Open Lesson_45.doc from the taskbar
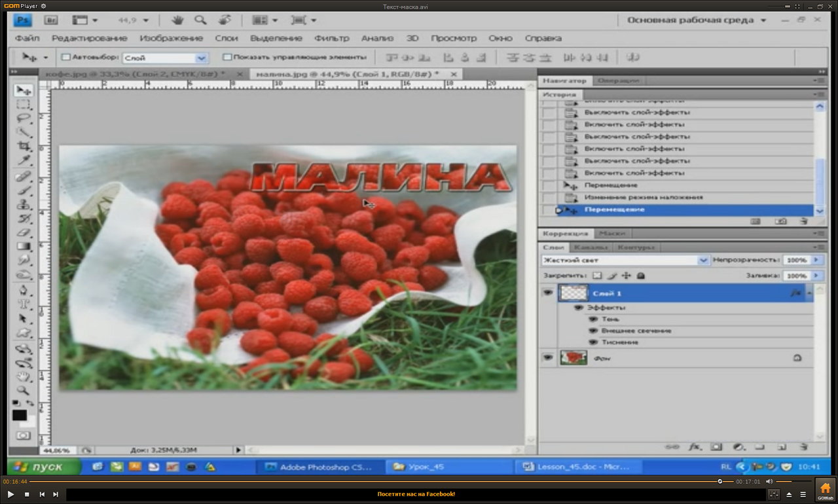Screen dimensions: 838x504 tap(577, 467)
